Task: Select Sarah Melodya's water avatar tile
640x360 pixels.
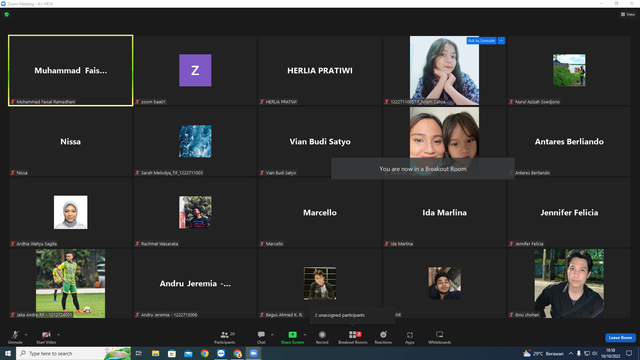Action: pos(195,141)
